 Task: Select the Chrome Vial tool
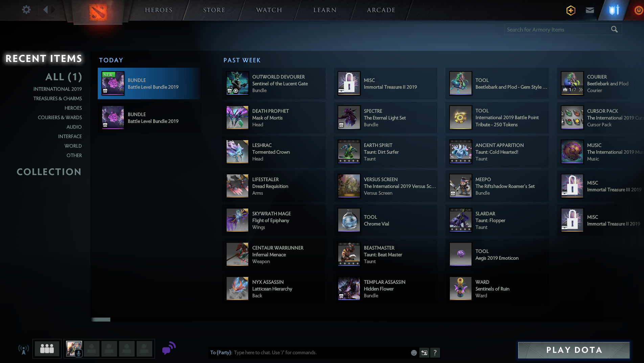[x=386, y=220]
